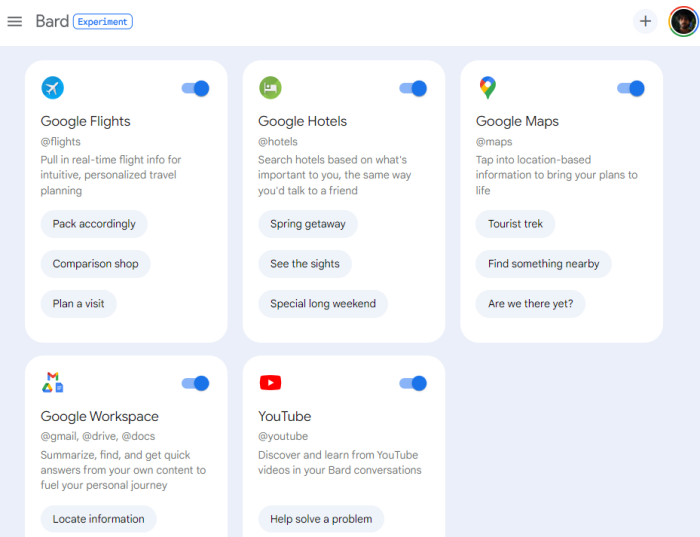Disable the YouTube extension toggle
700x537 pixels.
[x=413, y=383]
